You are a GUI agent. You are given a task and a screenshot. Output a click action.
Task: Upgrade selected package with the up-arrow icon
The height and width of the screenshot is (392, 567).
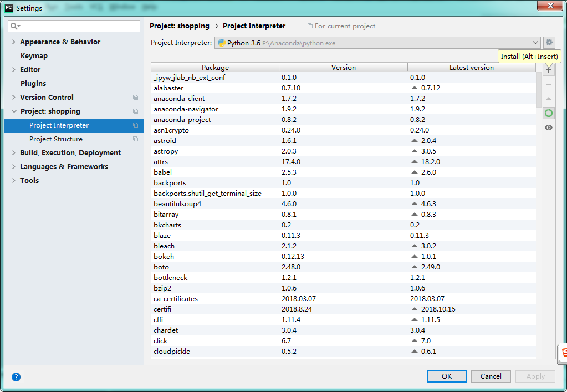coord(548,99)
